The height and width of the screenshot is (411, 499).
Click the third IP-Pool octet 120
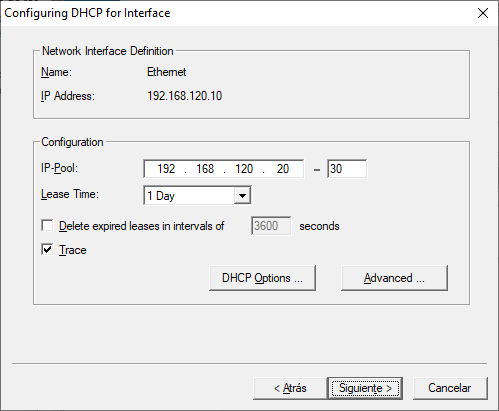[244, 169]
